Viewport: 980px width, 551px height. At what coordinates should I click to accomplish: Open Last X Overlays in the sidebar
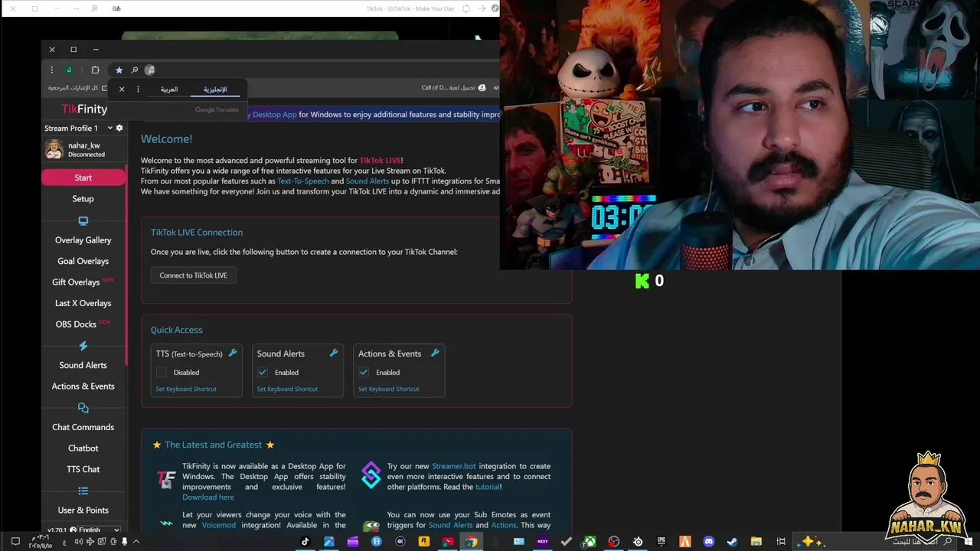click(x=83, y=303)
